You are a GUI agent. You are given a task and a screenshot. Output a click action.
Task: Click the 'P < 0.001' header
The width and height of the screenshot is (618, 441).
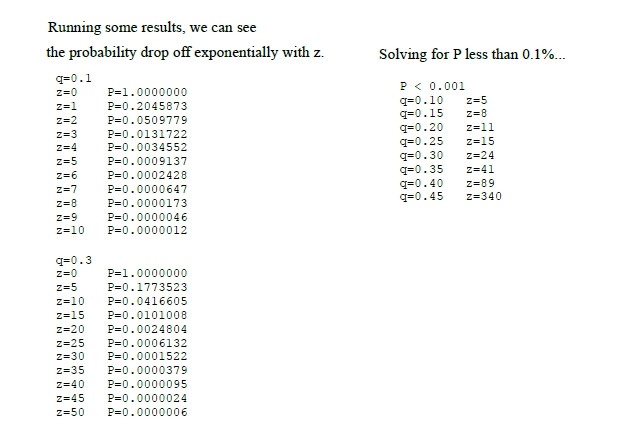click(432, 86)
